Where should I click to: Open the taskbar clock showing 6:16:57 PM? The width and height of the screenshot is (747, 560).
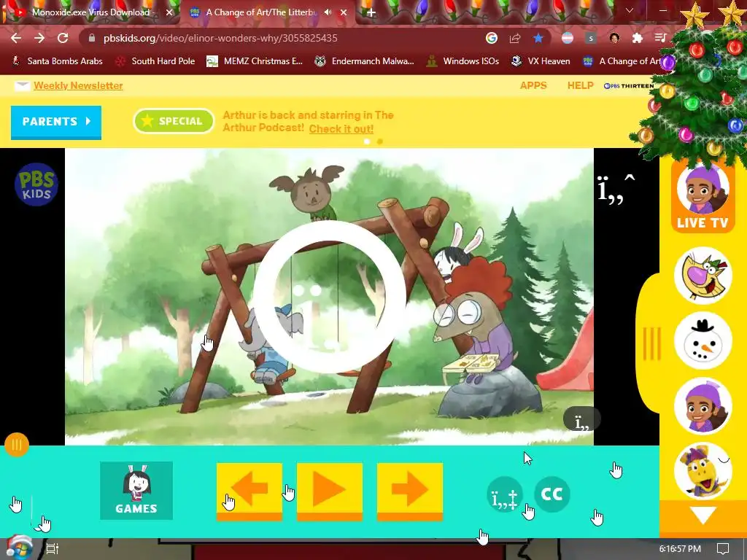coord(680,548)
